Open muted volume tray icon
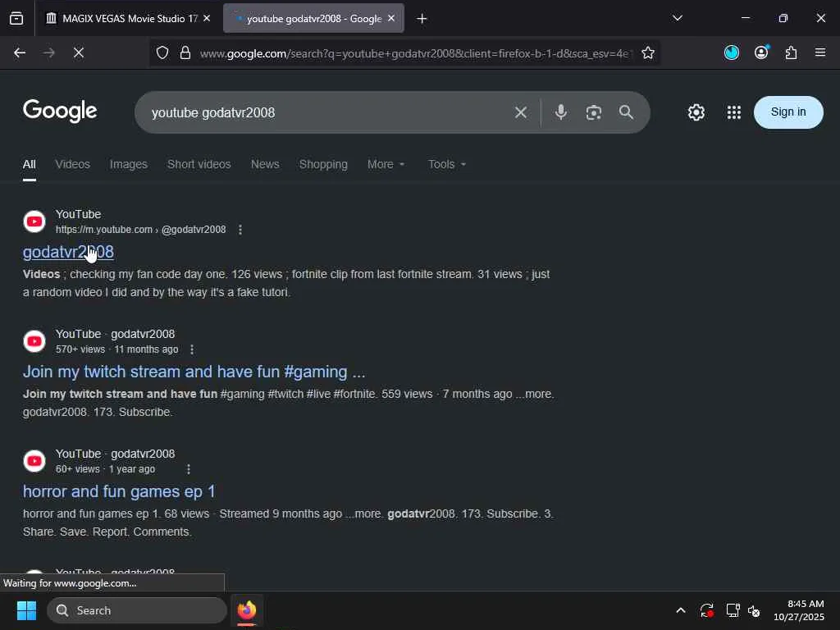The height and width of the screenshot is (630, 840). tap(754, 610)
